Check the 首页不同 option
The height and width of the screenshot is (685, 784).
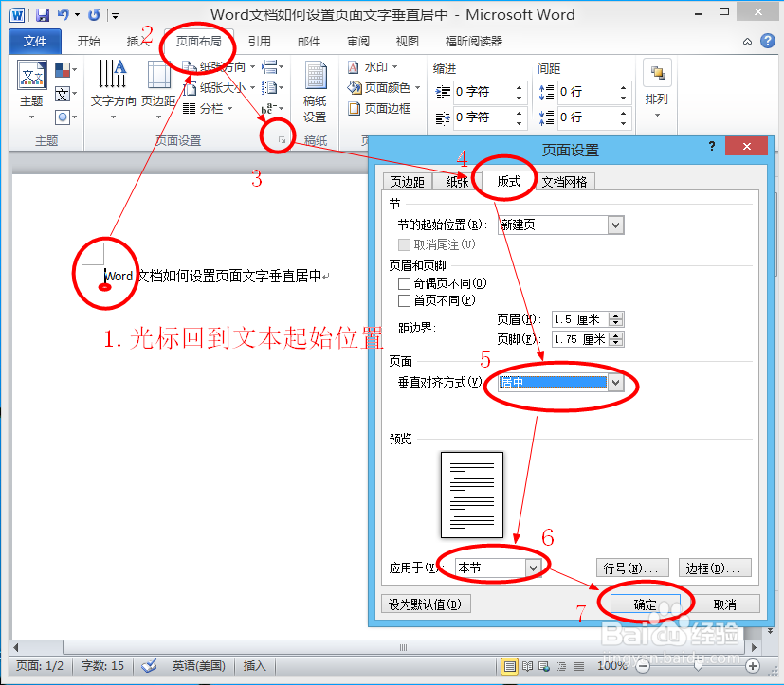405,298
